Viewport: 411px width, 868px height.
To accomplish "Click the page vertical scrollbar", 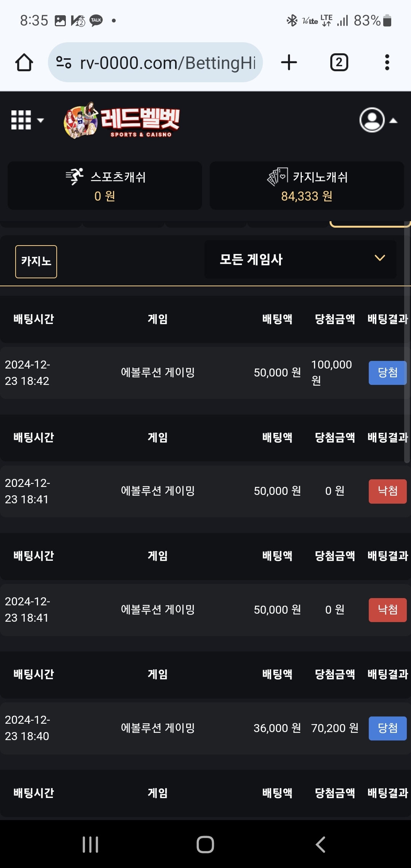I will coord(406,343).
